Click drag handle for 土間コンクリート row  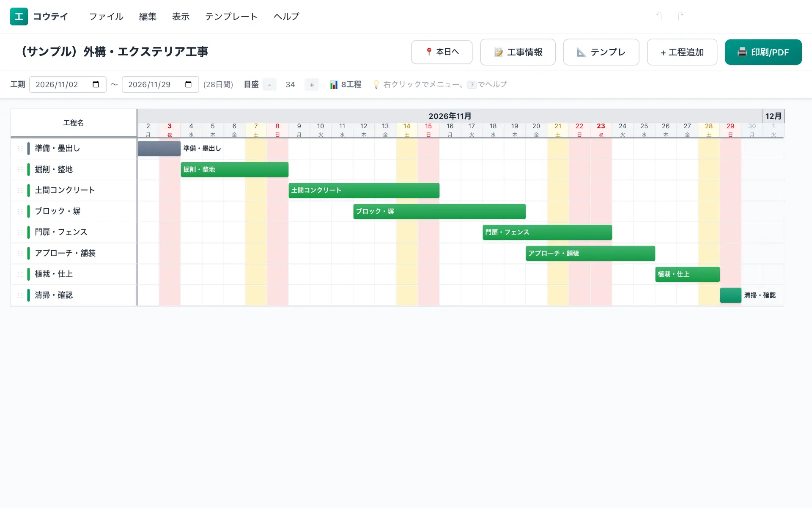point(20,190)
